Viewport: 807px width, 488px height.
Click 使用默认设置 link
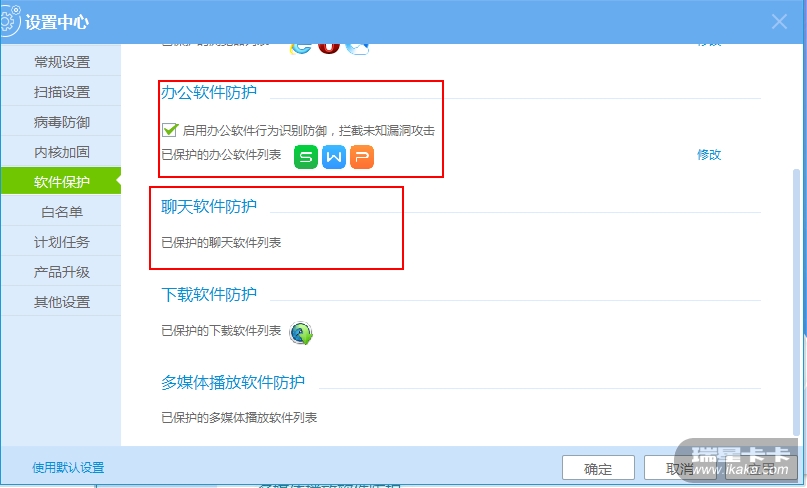(68, 467)
